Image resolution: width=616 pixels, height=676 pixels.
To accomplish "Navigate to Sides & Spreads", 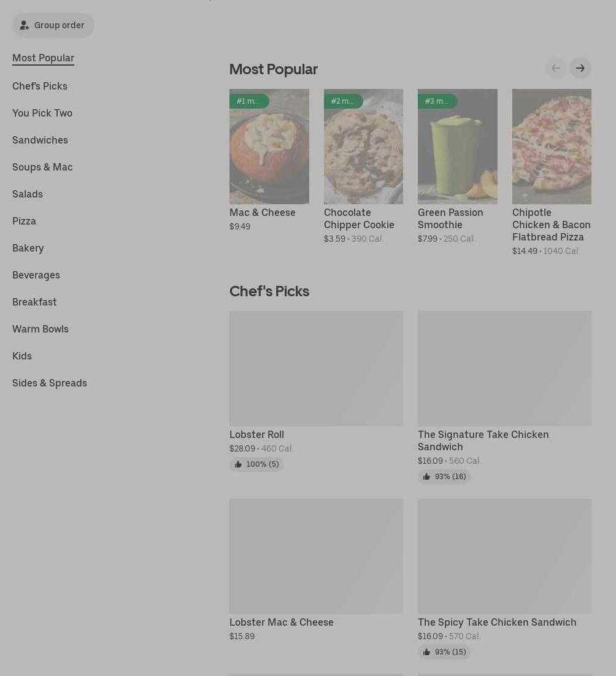I will pyautogui.click(x=50, y=383).
